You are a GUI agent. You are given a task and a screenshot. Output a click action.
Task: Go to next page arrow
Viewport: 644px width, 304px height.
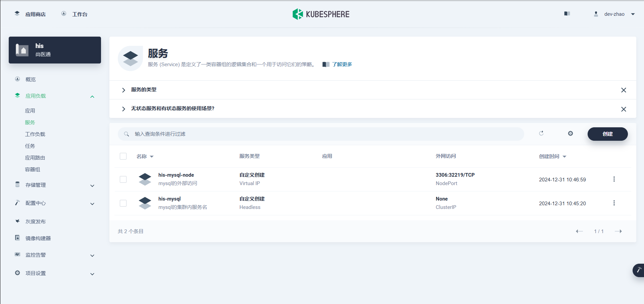pyautogui.click(x=618, y=231)
